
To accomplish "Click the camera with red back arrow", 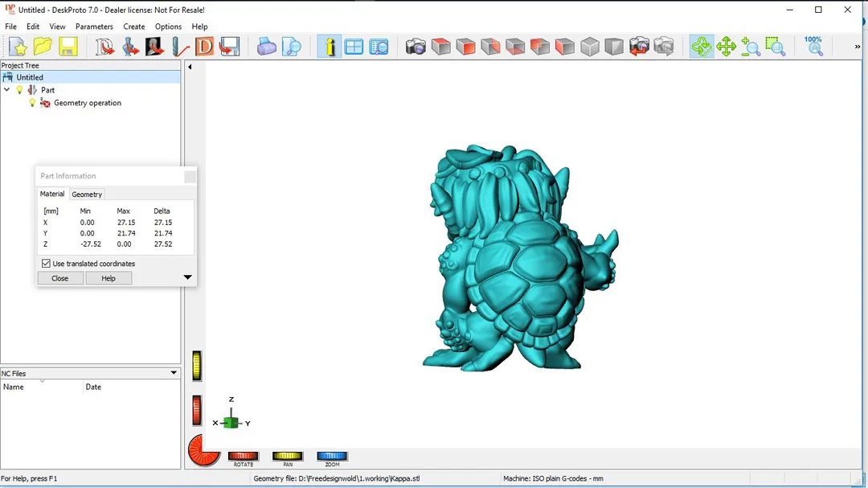I will click(x=639, y=47).
